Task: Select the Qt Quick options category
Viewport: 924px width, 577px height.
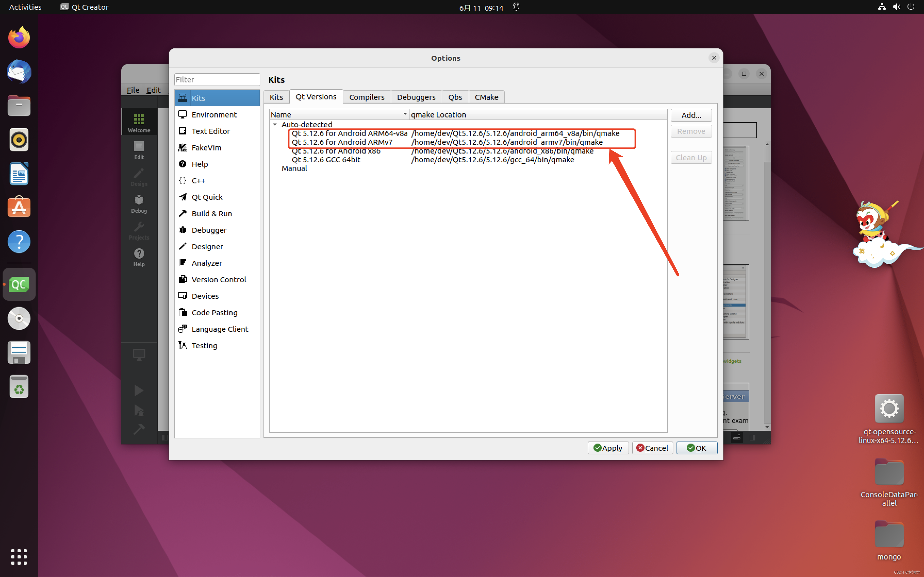Action: pos(207,197)
